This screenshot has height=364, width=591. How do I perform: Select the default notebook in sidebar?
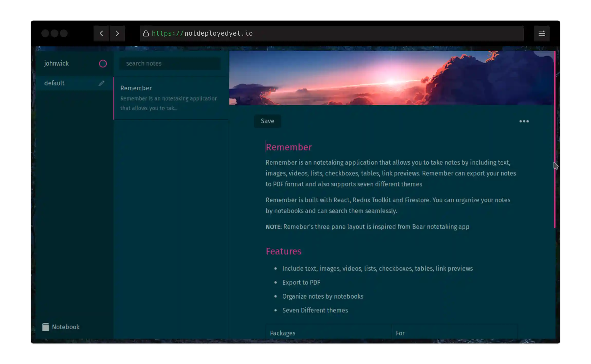coord(54,83)
